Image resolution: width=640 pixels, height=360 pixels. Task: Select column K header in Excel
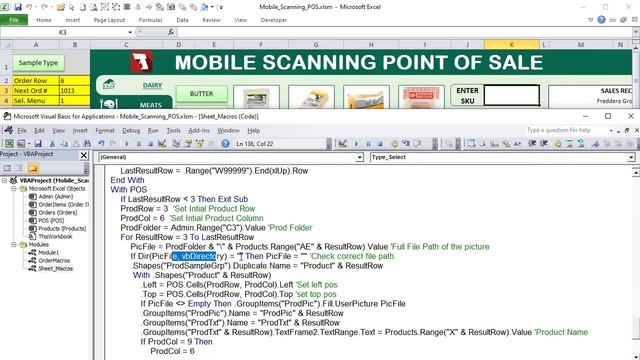coord(511,44)
